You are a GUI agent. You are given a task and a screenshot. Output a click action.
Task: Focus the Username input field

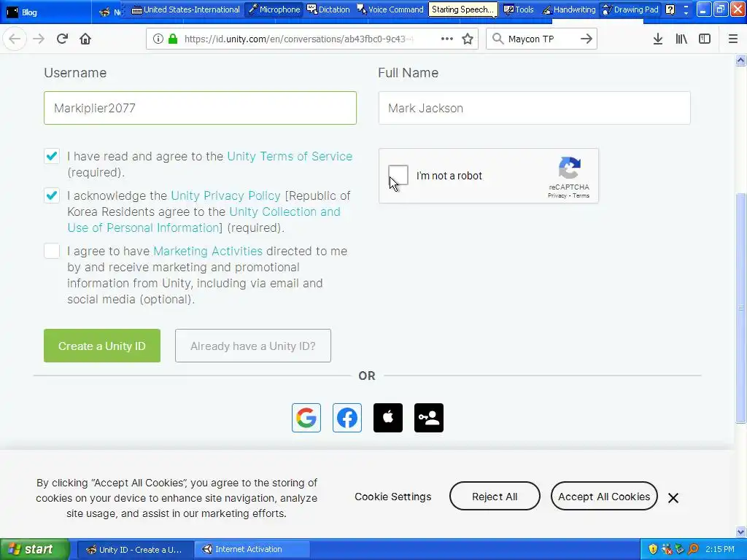point(200,108)
